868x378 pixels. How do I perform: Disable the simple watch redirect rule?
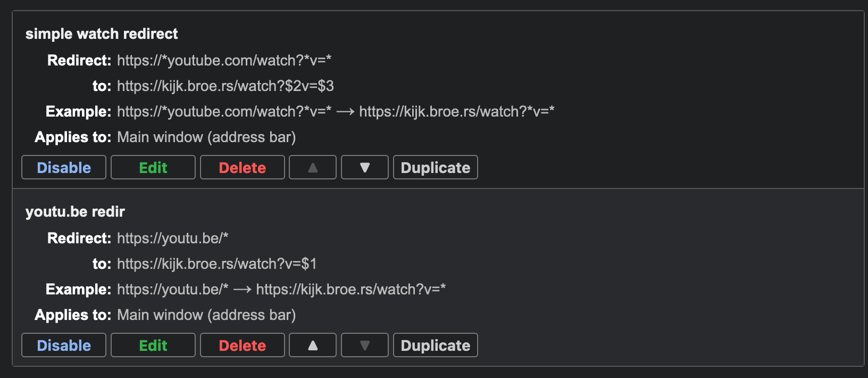click(64, 168)
